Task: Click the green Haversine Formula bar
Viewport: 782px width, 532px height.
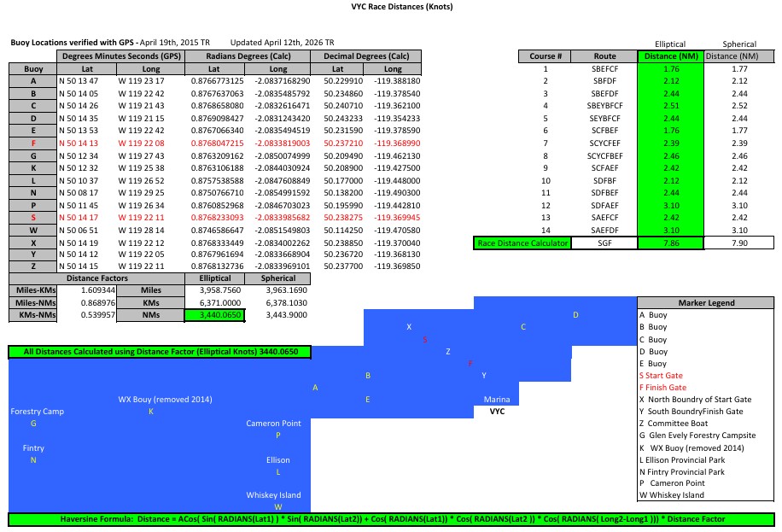Action: [x=391, y=519]
